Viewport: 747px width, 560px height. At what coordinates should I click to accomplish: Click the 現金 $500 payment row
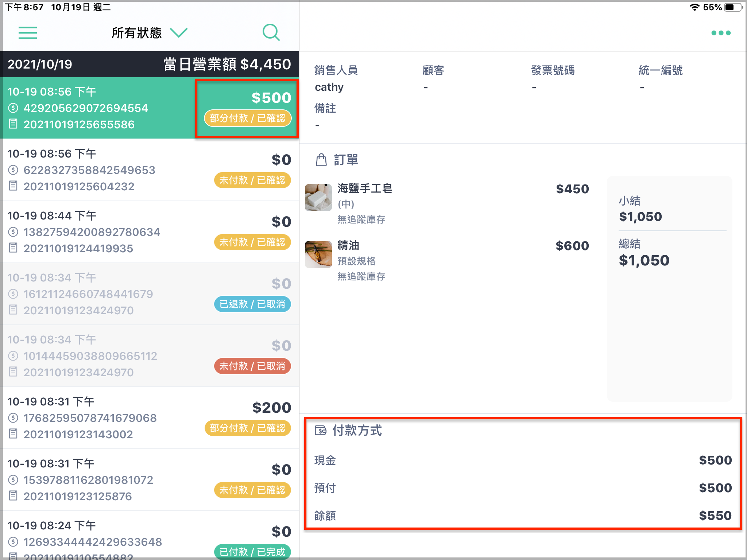(523, 460)
